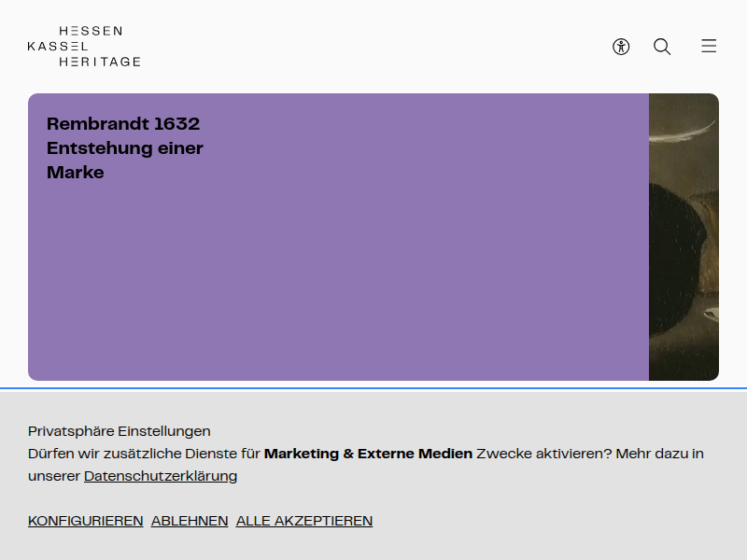This screenshot has width=747, height=560.
Task: Click the Rembrandt painting image
Action: click(684, 237)
